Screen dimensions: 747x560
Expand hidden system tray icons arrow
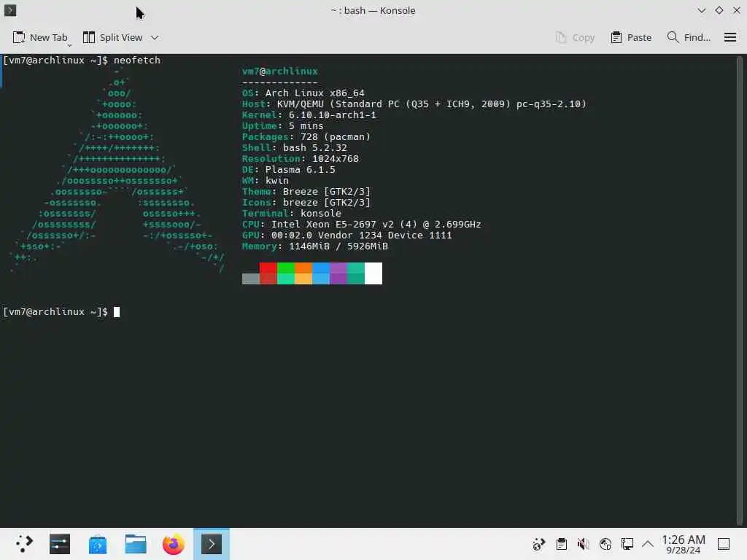(x=648, y=544)
